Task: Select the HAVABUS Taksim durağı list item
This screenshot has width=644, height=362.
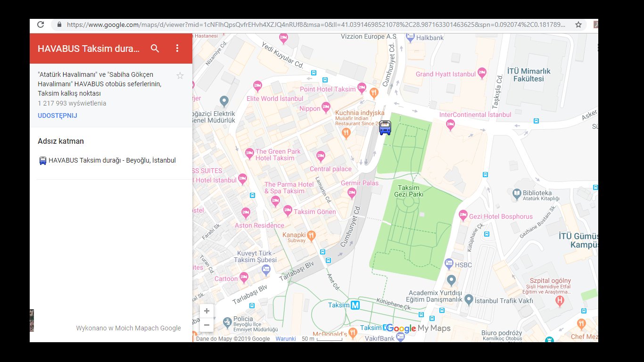Action: 107,160
